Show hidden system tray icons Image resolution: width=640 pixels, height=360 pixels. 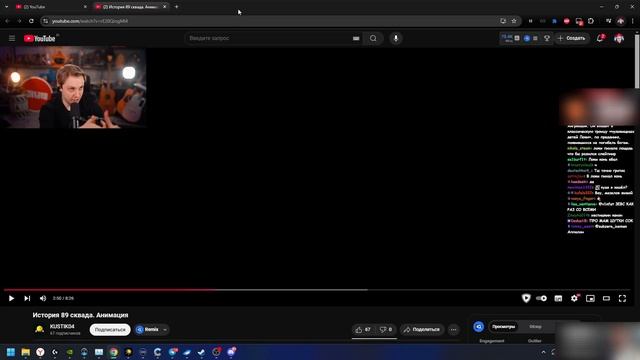(x=543, y=352)
